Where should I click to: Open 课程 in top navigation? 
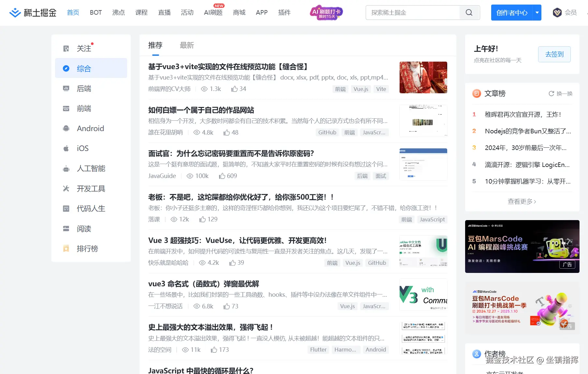141,12
